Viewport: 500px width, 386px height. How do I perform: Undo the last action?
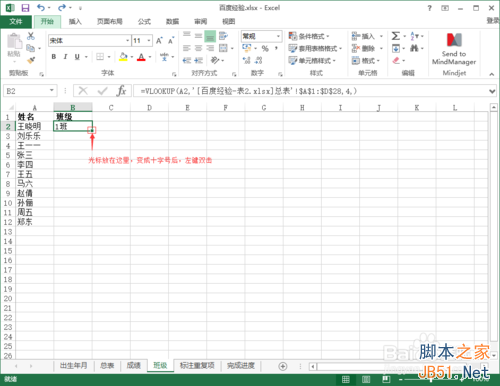41,8
